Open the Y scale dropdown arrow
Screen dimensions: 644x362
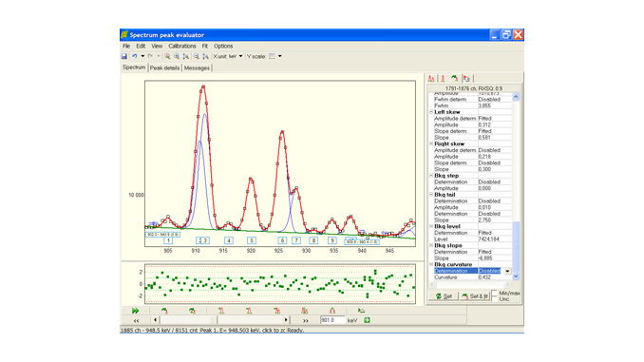279,56
